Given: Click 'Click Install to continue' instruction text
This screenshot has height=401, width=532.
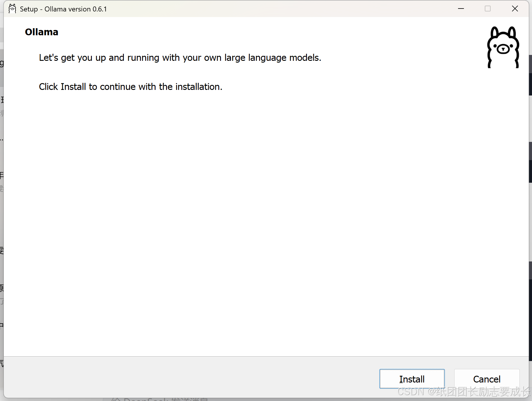Looking at the screenshot, I should 131,87.
